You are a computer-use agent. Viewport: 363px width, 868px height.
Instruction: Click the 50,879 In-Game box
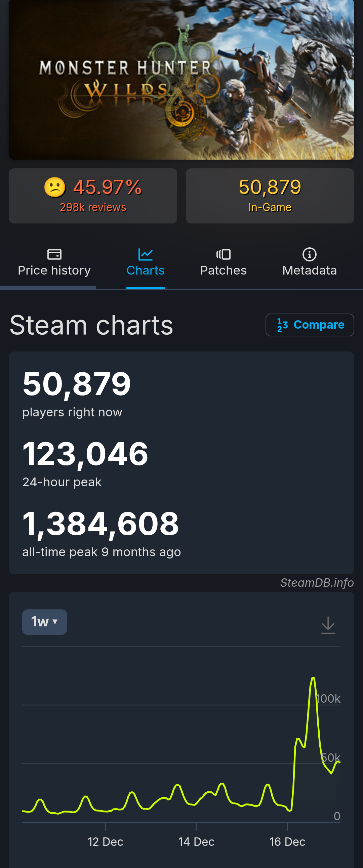(x=270, y=196)
